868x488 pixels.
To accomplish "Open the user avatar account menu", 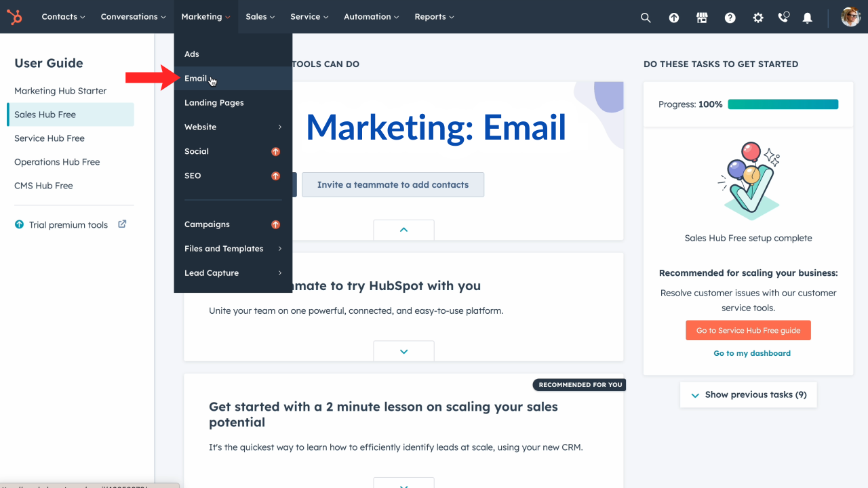I will [x=850, y=17].
